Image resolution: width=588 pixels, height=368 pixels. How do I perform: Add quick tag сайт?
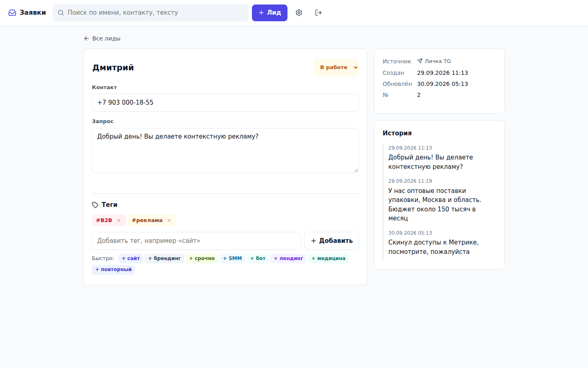click(x=131, y=258)
